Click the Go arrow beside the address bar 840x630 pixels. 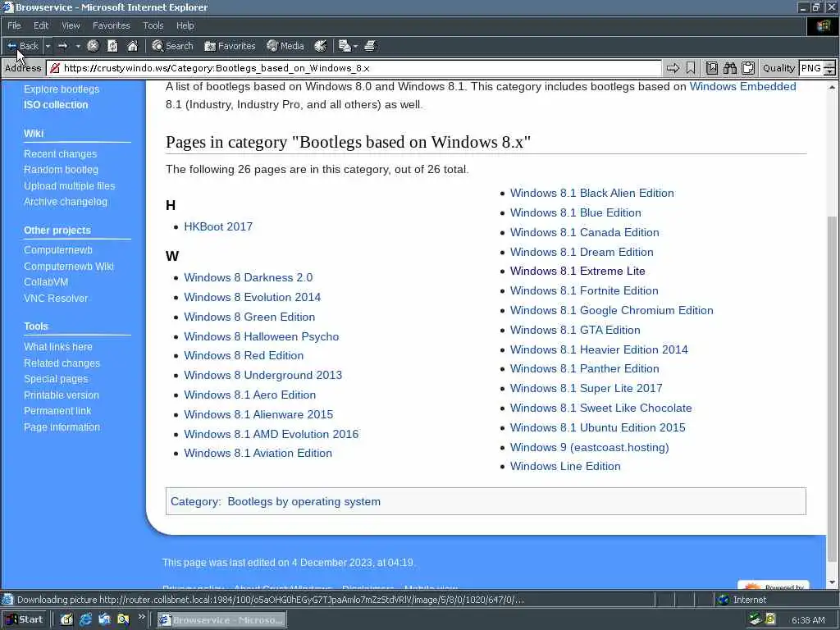pos(673,68)
